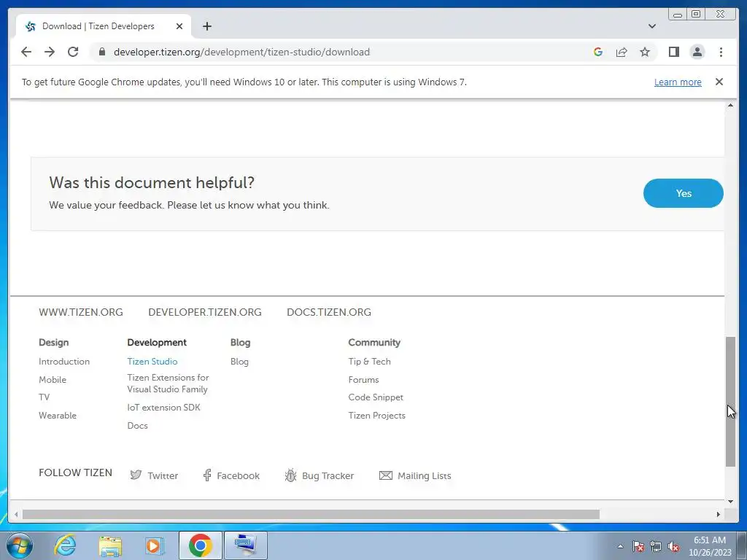Open Docs link under Development
The image size is (747, 560).
137,426
